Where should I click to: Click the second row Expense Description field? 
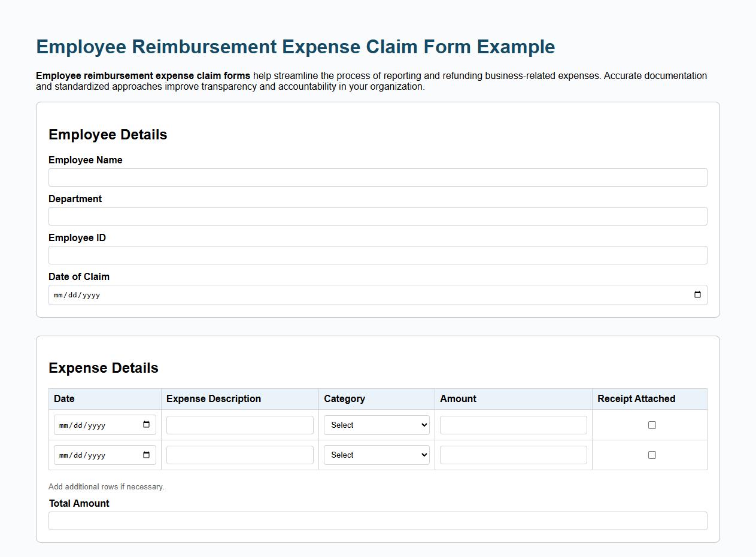pyautogui.click(x=239, y=455)
